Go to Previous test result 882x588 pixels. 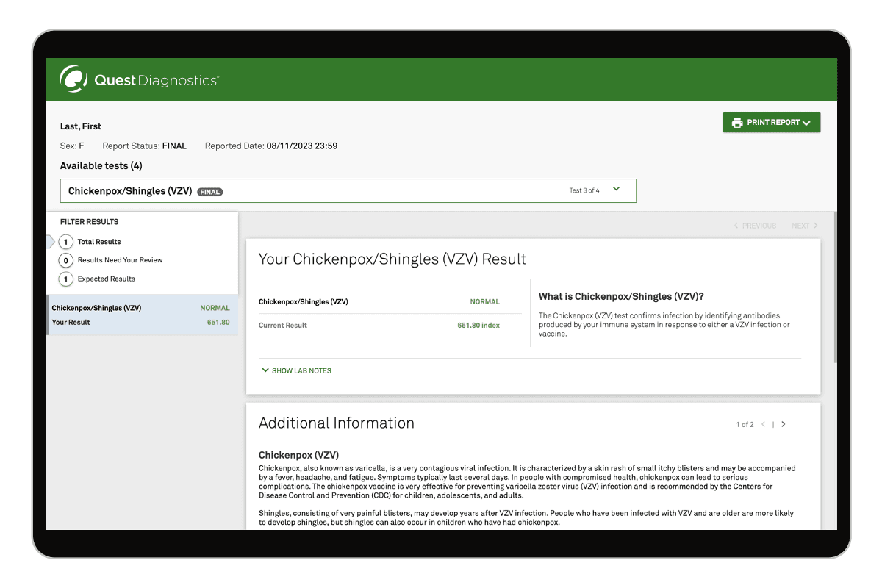(x=755, y=226)
